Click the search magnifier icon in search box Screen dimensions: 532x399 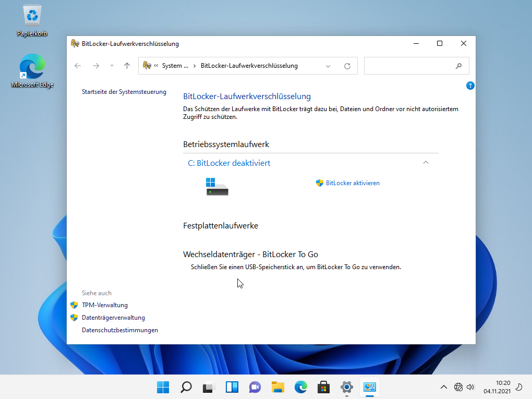(x=458, y=66)
